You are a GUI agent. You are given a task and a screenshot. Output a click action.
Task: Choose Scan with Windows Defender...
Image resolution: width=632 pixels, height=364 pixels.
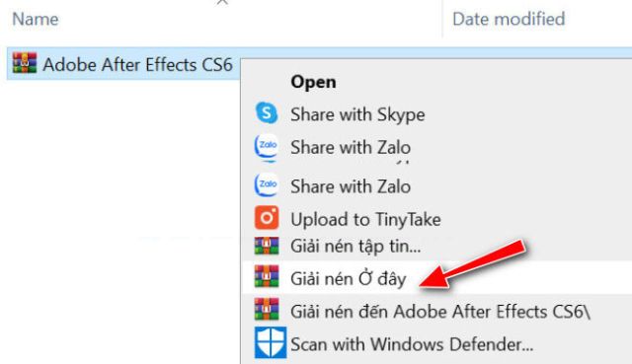coord(412,344)
